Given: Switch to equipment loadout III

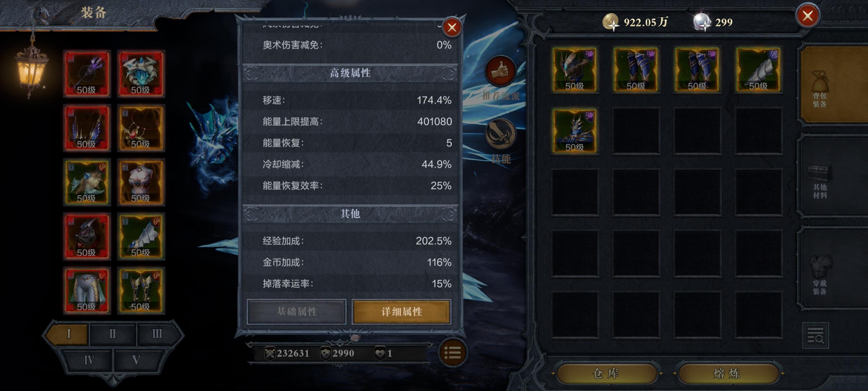Looking at the screenshot, I should coord(157,334).
